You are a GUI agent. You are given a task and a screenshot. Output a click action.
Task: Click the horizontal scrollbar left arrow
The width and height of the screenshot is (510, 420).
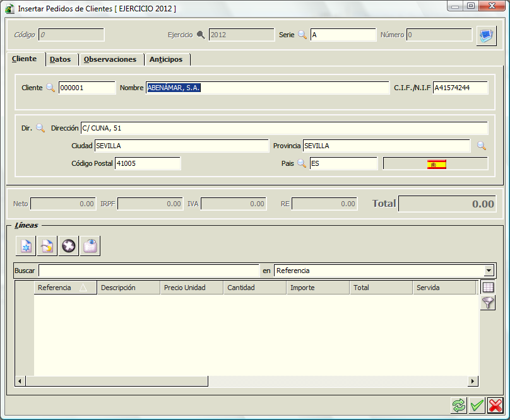pos(20,381)
